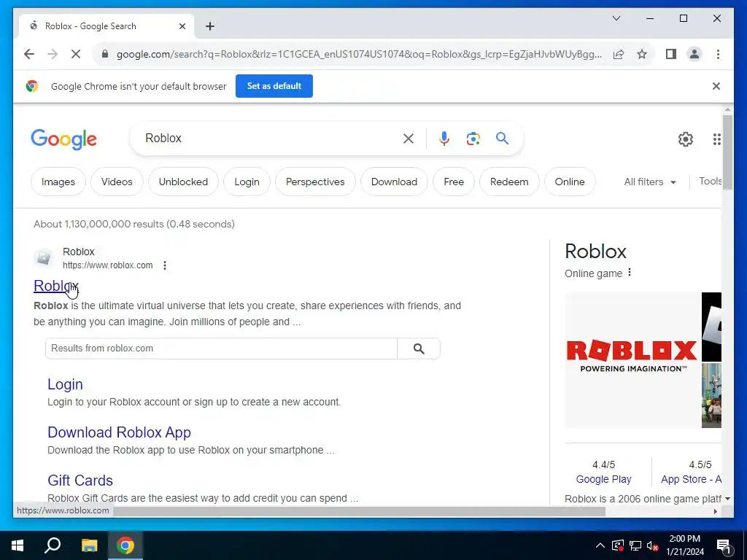The height and width of the screenshot is (560, 747).
Task: Open the tab search chevron in title bar
Action: [x=616, y=18]
